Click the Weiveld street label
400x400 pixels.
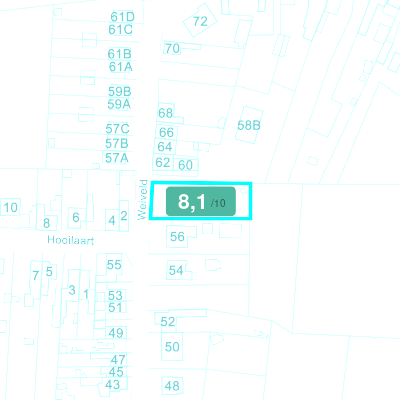(142, 200)
